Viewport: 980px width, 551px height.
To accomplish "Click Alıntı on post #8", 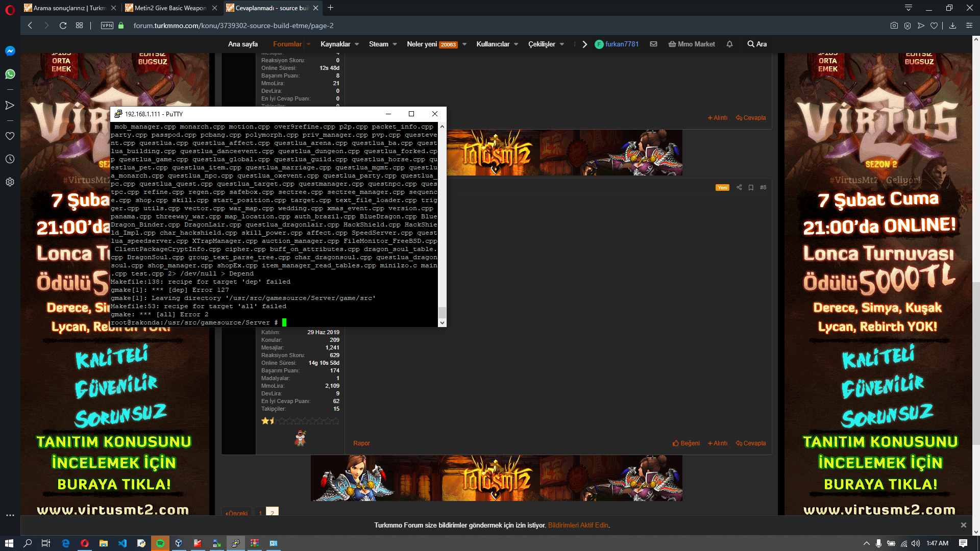I will coord(718,443).
